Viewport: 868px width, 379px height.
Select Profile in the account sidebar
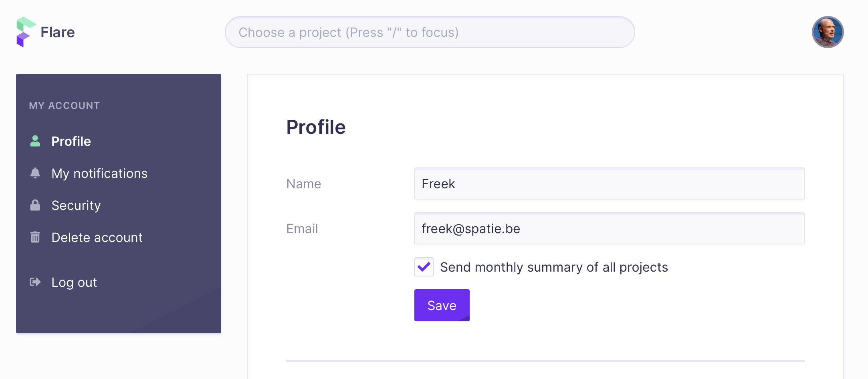pos(71,141)
